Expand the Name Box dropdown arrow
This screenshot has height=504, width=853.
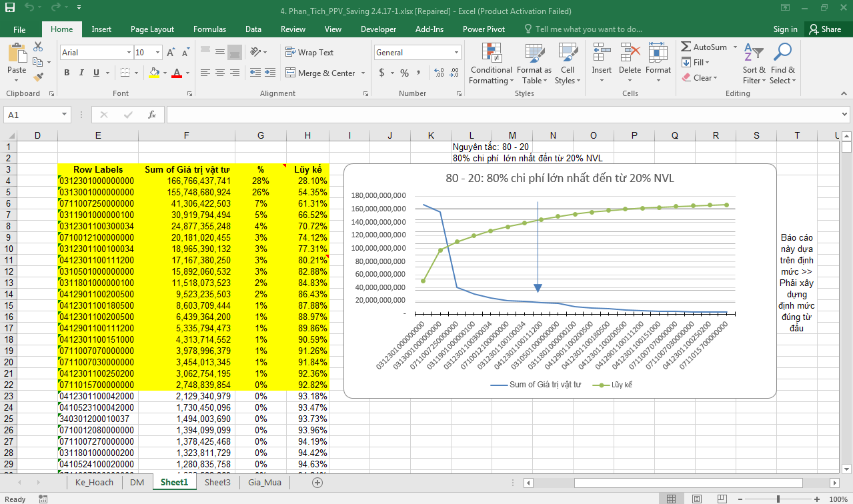click(x=64, y=115)
